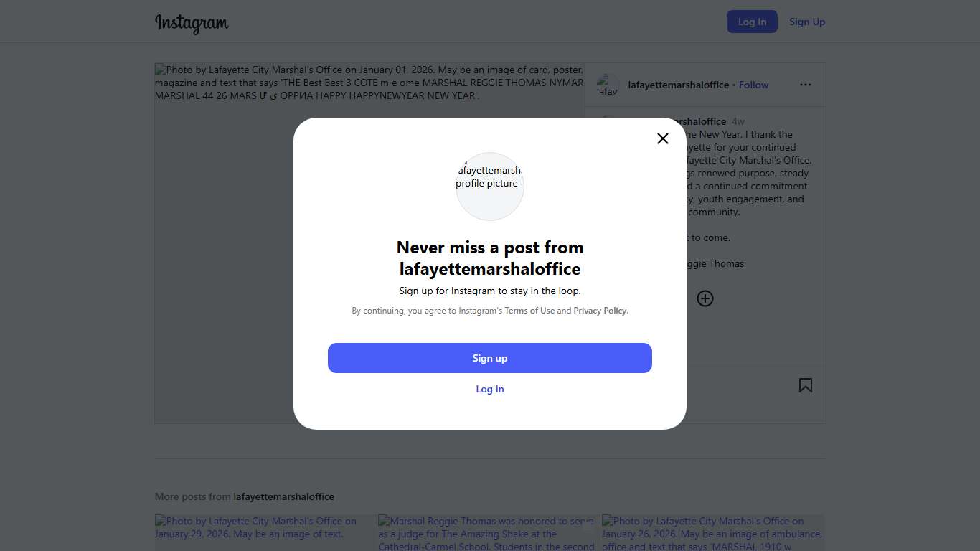Image resolution: width=980 pixels, height=551 pixels.
Task: Open the Amazing Shake judge post thumbnail
Action: tap(489, 532)
